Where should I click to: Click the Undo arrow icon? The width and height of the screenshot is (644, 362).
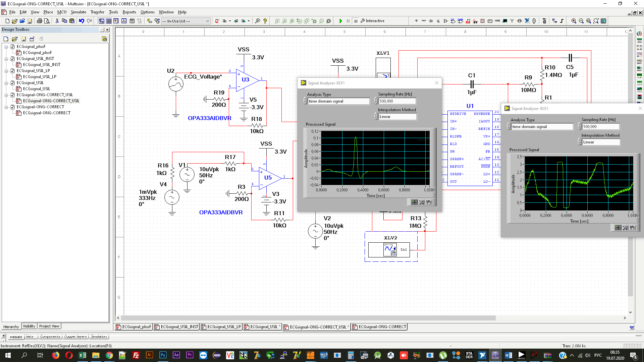click(82, 21)
